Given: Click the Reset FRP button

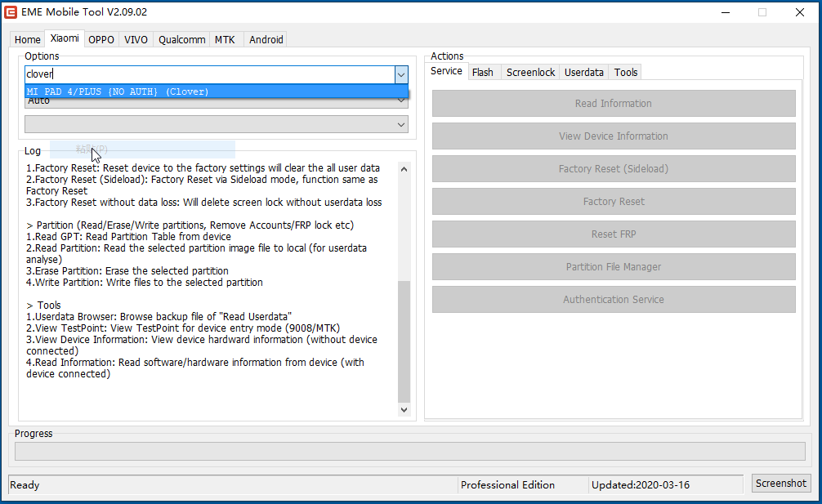Looking at the screenshot, I should coord(614,234).
